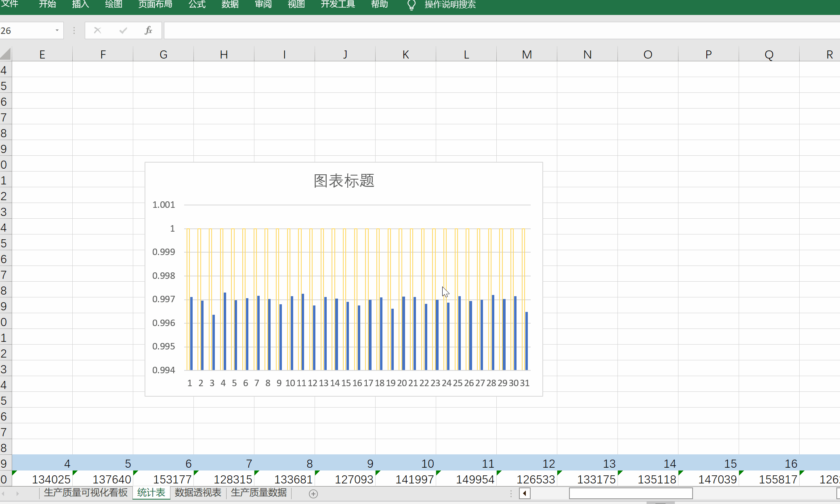Open the 插入 ribbon tab
840x504 pixels.
click(x=80, y=4)
